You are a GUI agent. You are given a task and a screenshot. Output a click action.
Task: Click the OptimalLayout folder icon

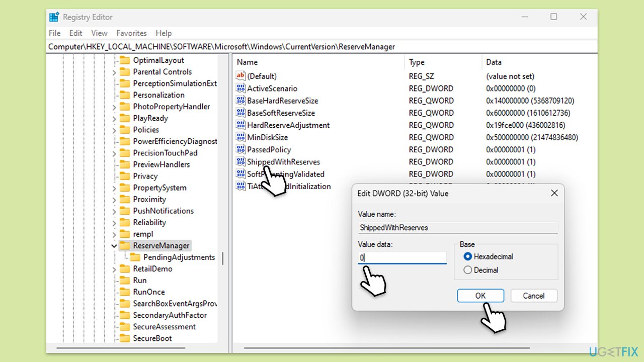pos(124,60)
